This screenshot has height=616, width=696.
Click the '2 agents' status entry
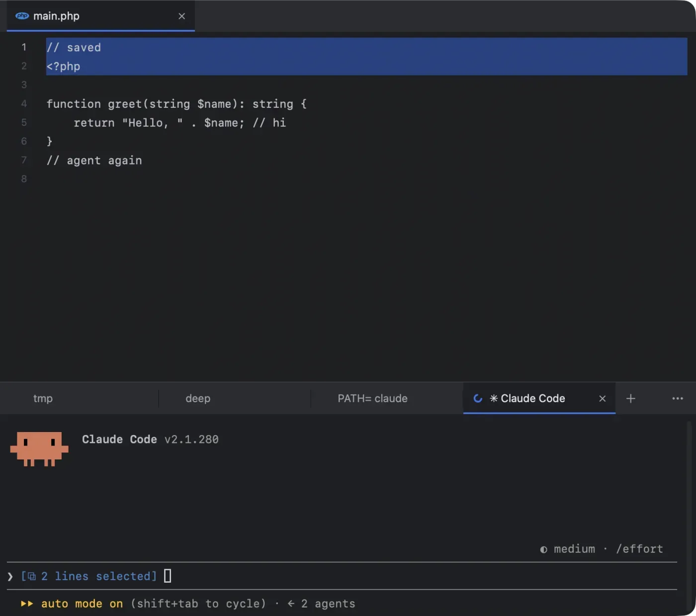tap(328, 604)
